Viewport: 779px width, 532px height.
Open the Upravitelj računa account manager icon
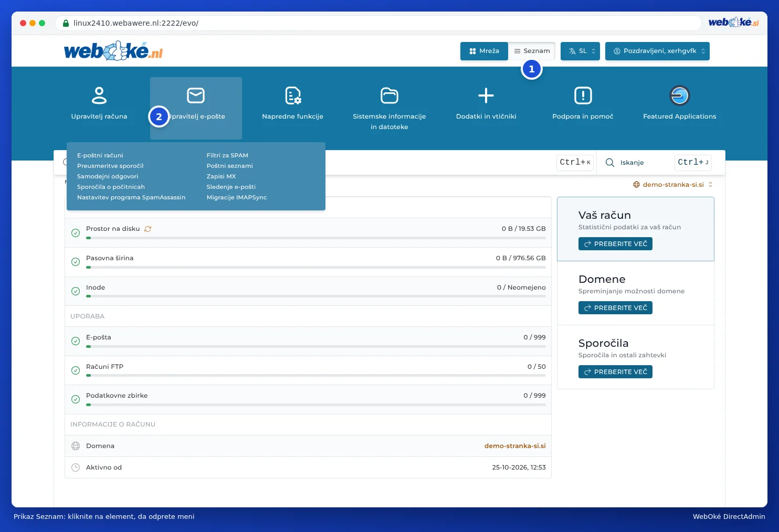tap(99, 95)
